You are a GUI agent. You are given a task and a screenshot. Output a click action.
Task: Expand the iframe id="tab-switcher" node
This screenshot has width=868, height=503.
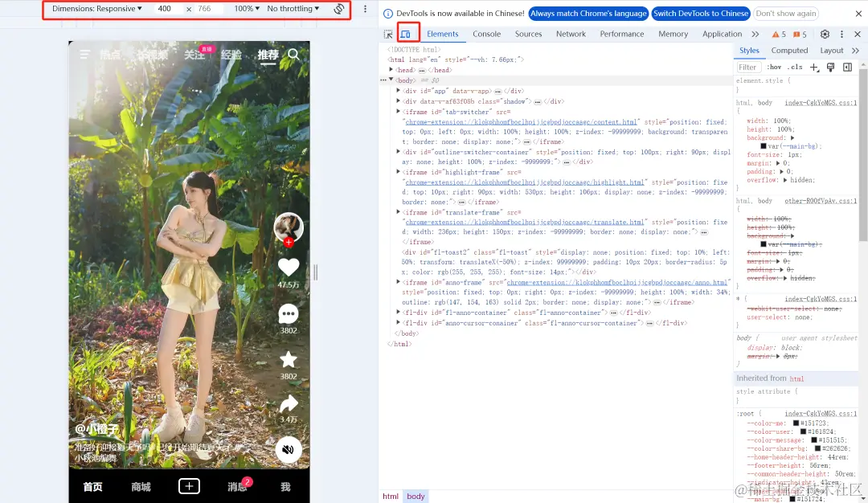coord(398,111)
